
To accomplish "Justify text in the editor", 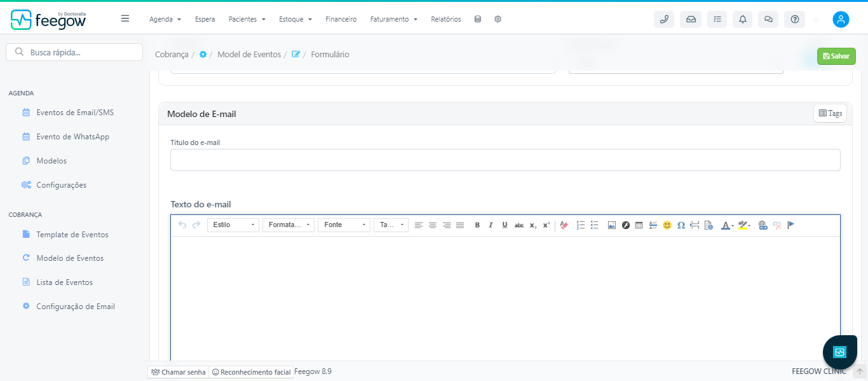I will (460, 225).
